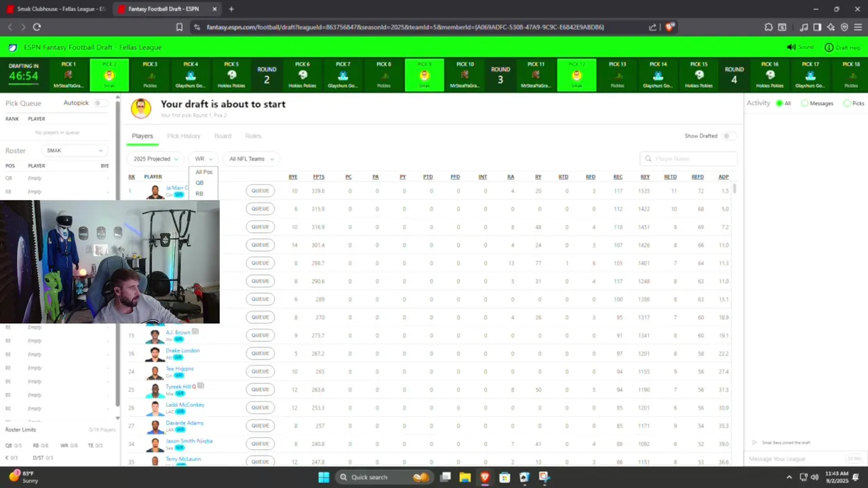Open the SMAK roster dropdown
868x488 pixels.
point(75,150)
